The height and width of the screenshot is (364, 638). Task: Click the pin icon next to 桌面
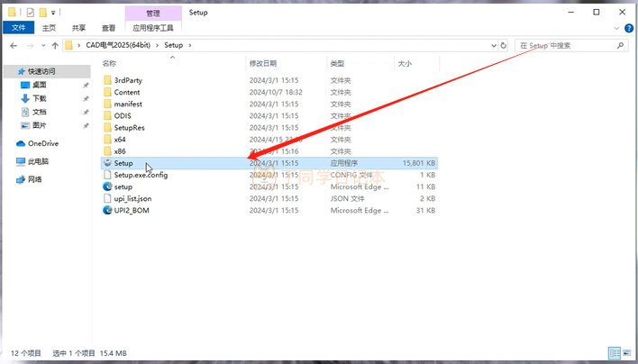tap(86, 86)
